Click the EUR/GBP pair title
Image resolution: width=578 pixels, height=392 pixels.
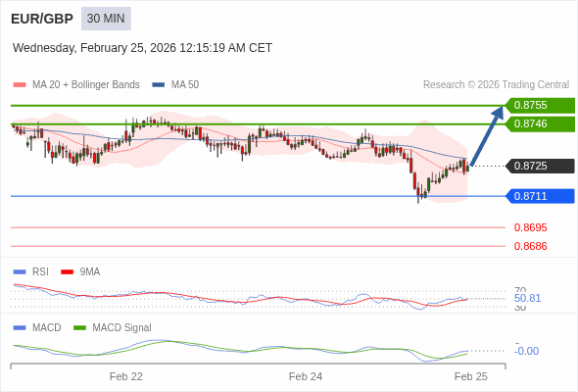42,19
